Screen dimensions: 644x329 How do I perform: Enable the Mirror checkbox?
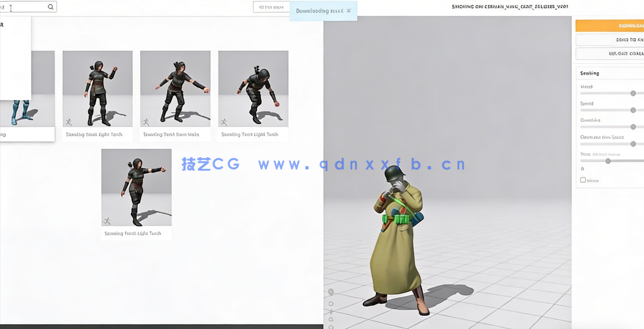[x=583, y=179]
